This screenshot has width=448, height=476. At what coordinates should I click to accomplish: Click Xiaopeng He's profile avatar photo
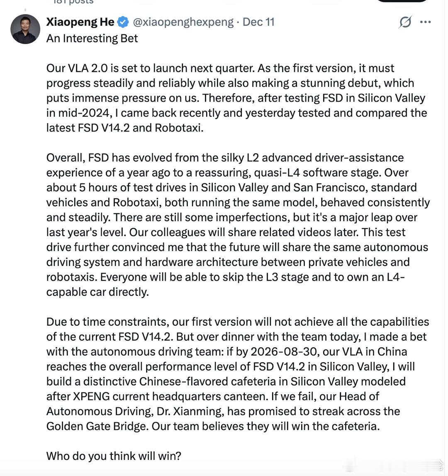coord(25,29)
